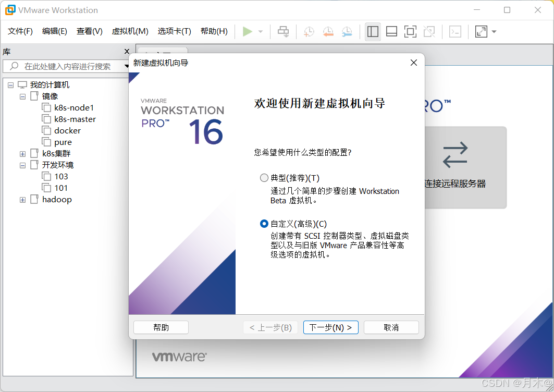
Task: Select the k8s集群 folder
Action: click(56, 153)
